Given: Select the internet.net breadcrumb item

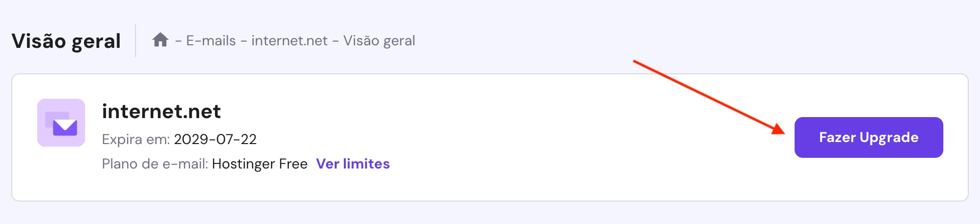Looking at the screenshot, I should (x=289, y=41).
